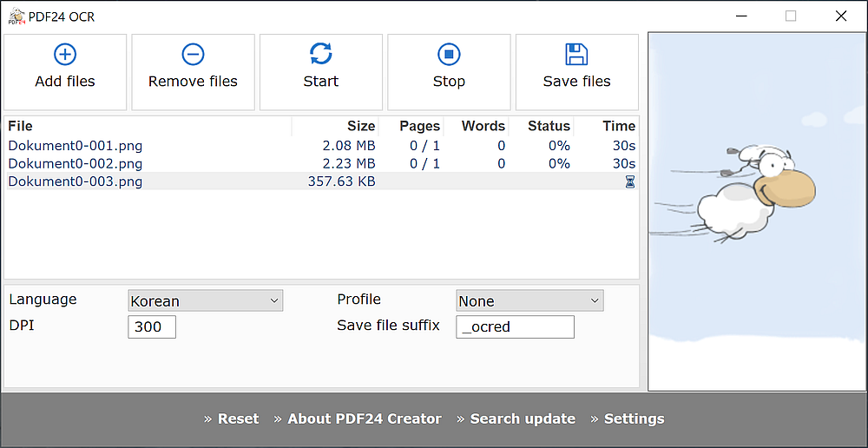Open the Language dropdown showing Korean
868x448 pixels.
pyautogui.click(x=206, y=300)
